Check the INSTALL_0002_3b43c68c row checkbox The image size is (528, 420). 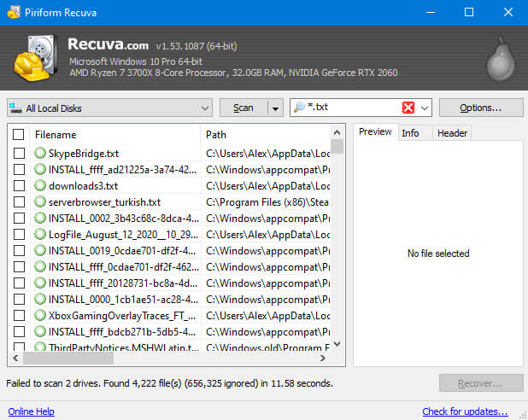(19, 218)
